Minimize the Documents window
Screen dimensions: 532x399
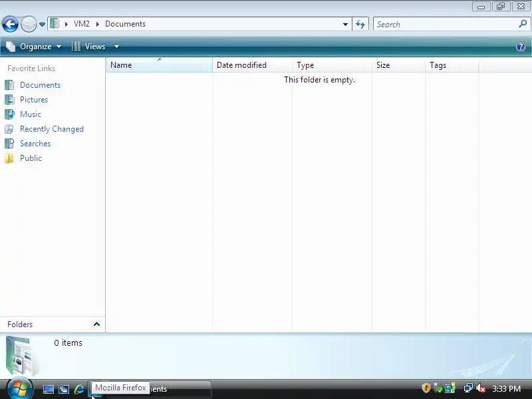481,7
